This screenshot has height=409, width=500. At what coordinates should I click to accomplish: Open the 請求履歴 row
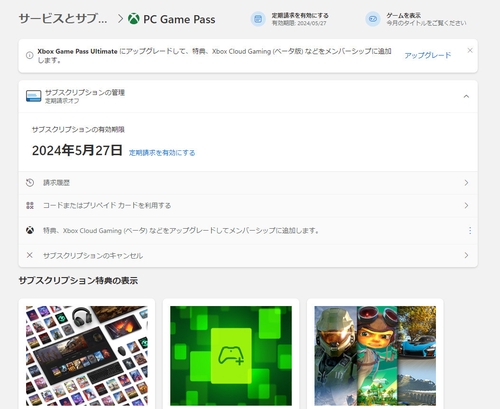coord(248,183)
